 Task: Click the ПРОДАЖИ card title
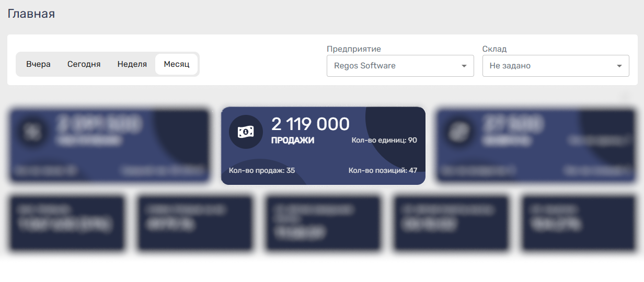coord(292,140)
